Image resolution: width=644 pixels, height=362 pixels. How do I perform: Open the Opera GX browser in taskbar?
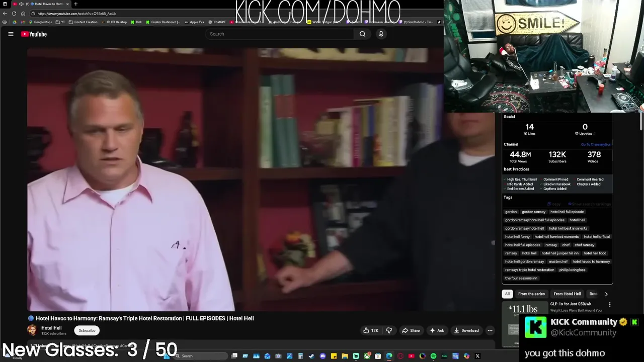coord(400,356)
